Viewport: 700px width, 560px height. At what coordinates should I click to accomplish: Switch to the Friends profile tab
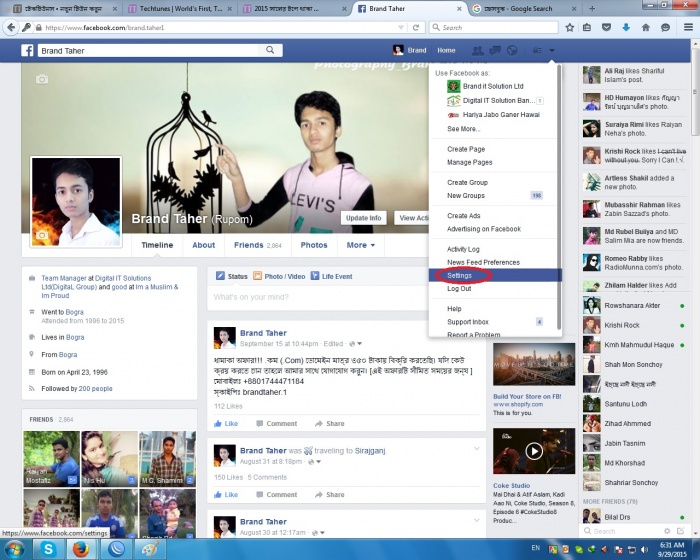pos(258,245)
